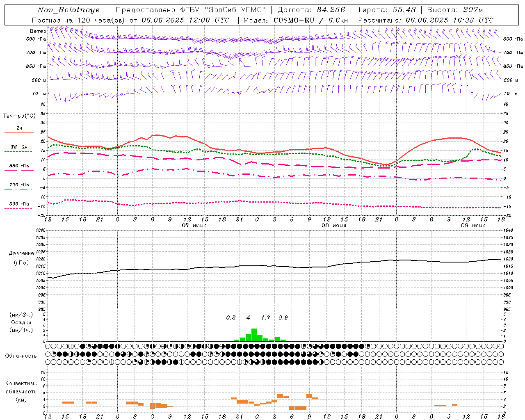Click the (мм/3ч.) precipitation unit label
The height and width of the screenshot is (420, 525).
tap(21, 315)
